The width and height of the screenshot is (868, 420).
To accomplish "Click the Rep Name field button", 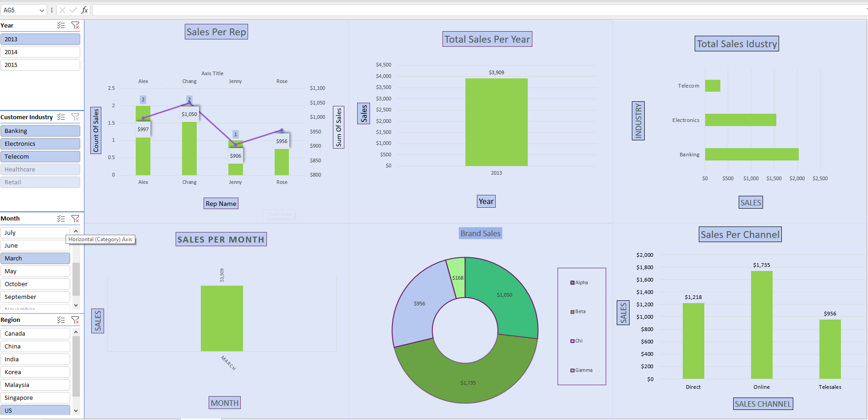I will click(x=221, y=203).
